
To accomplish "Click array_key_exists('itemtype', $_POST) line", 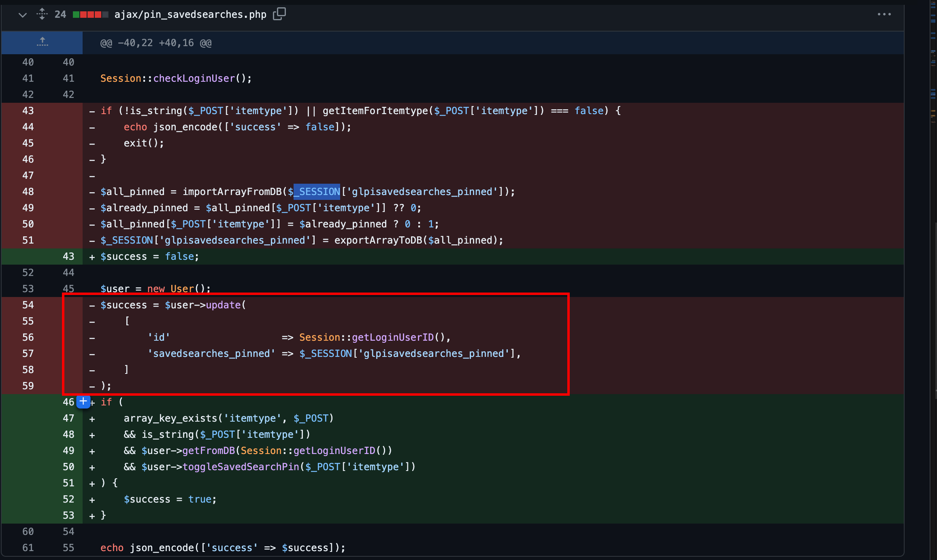I will click(229, 418).
